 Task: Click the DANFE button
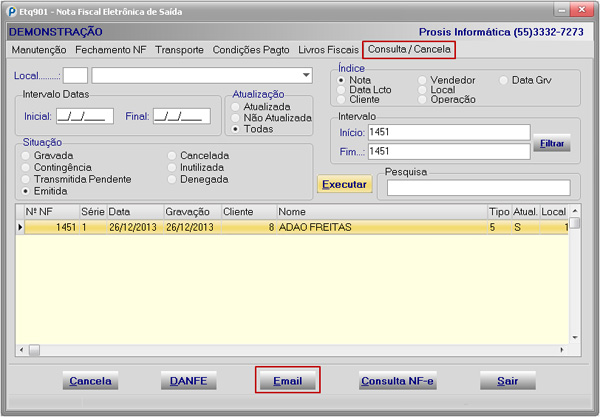[189, 381]
